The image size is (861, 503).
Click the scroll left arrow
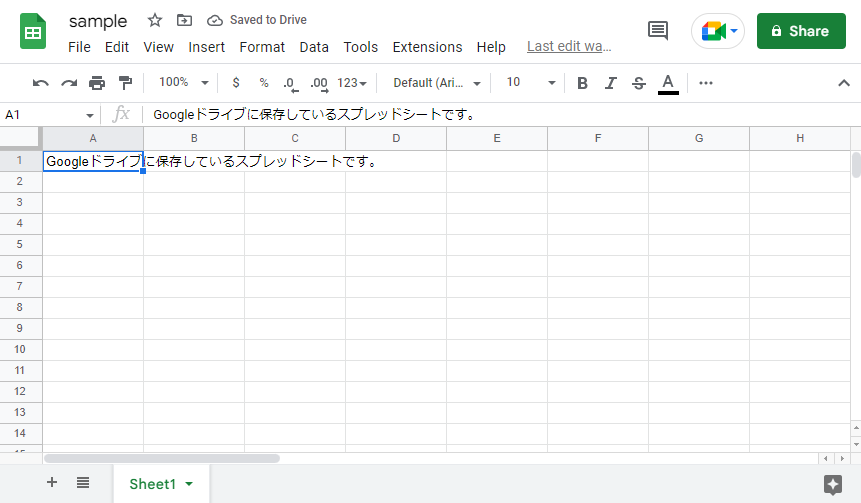(826, 458)
